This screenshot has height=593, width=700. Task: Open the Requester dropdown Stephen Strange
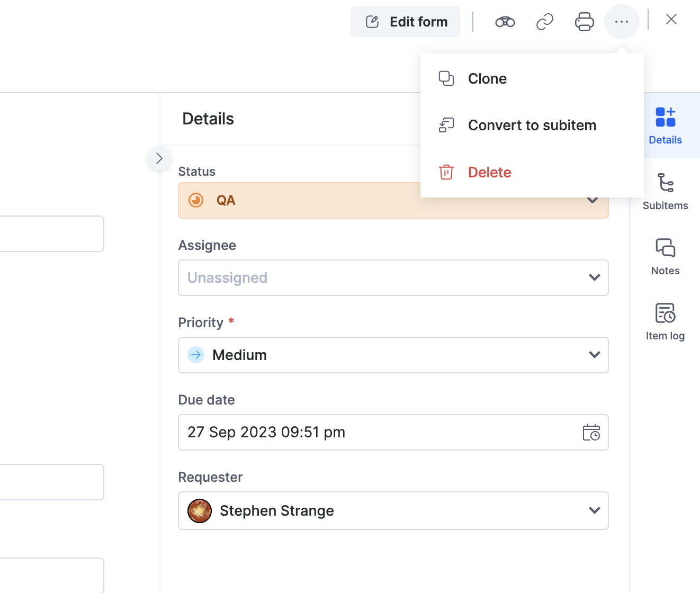pyautogui.click(x=393, y=511)
